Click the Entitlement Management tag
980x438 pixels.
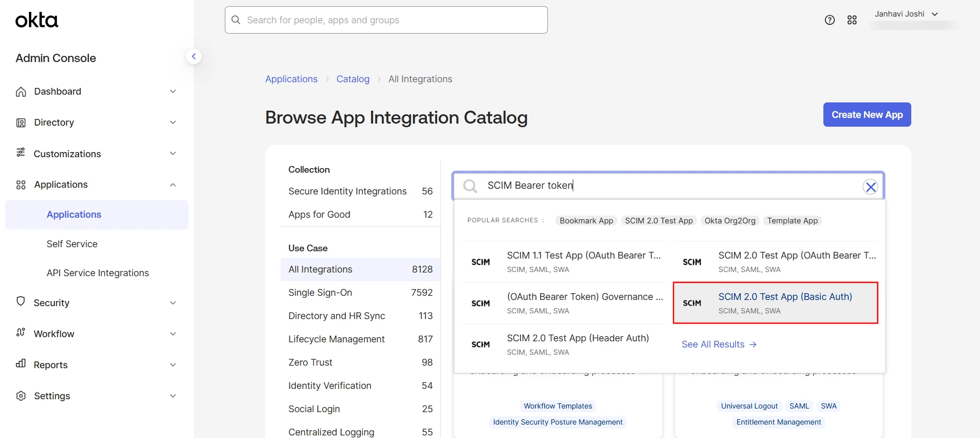[778, 422]
